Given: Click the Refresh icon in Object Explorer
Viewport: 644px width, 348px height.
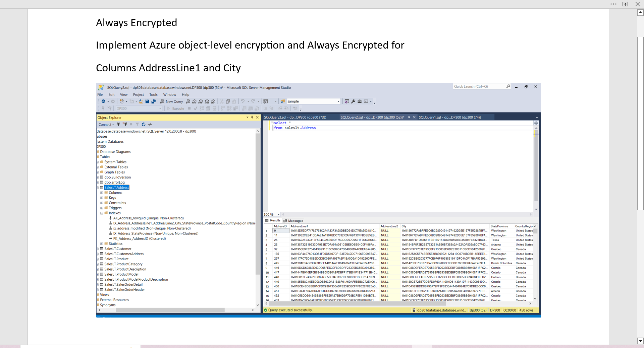Looking at the screenshot, I should [x=144, y=124].
